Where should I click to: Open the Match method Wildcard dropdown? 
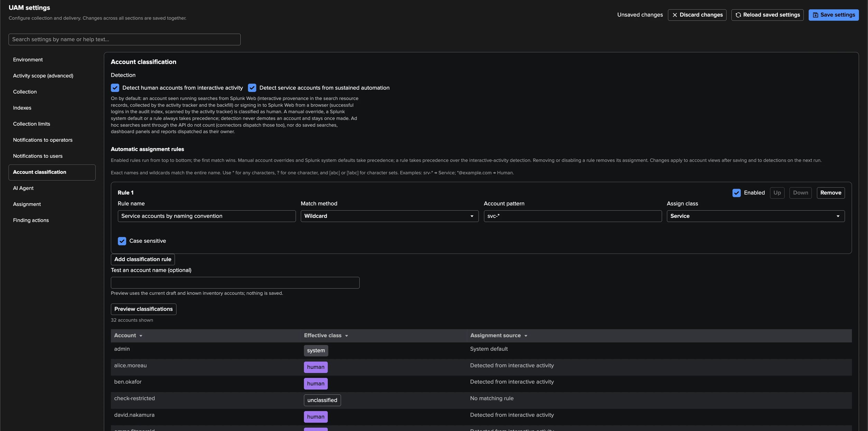(389, 216)
